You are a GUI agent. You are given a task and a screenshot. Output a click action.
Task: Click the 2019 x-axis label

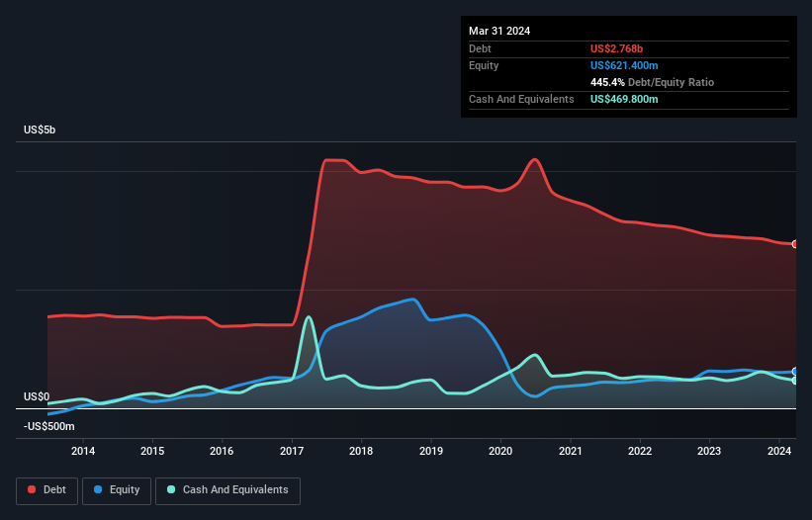[x=431, y=451]
